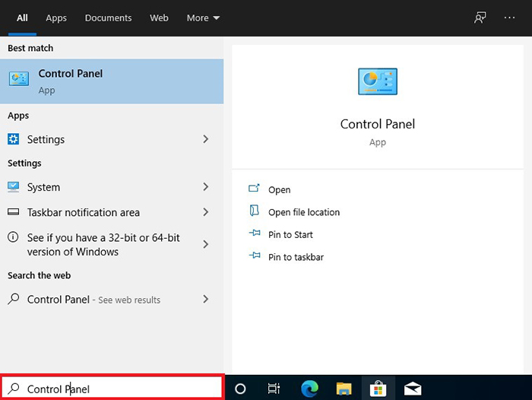Select Pin to taskbar option

tap(296, 257)
